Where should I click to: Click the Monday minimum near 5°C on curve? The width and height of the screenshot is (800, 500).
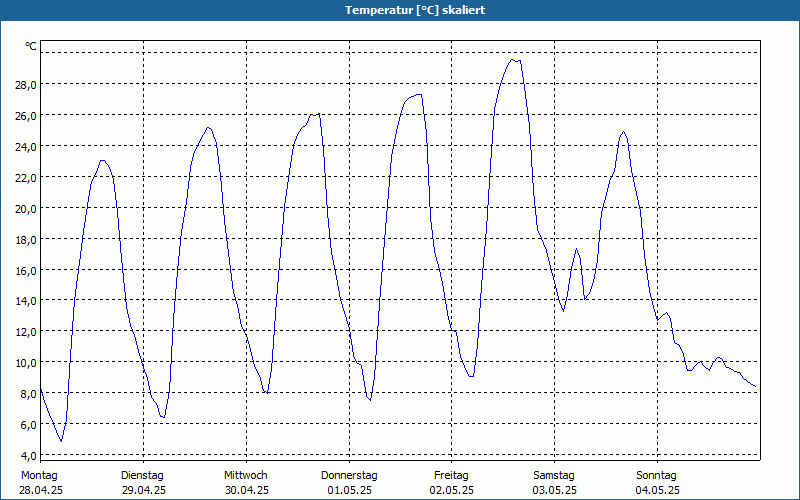click(61, 441)
